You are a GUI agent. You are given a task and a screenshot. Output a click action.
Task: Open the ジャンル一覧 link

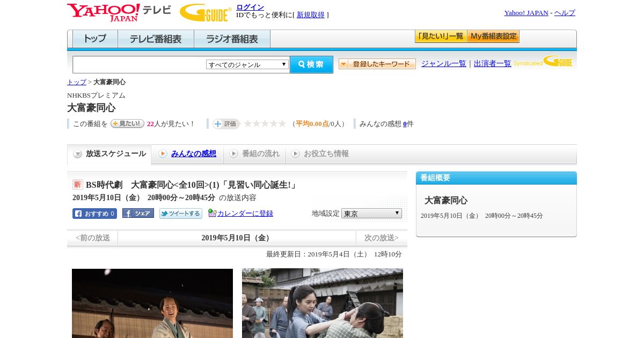[x=444, y=64]
